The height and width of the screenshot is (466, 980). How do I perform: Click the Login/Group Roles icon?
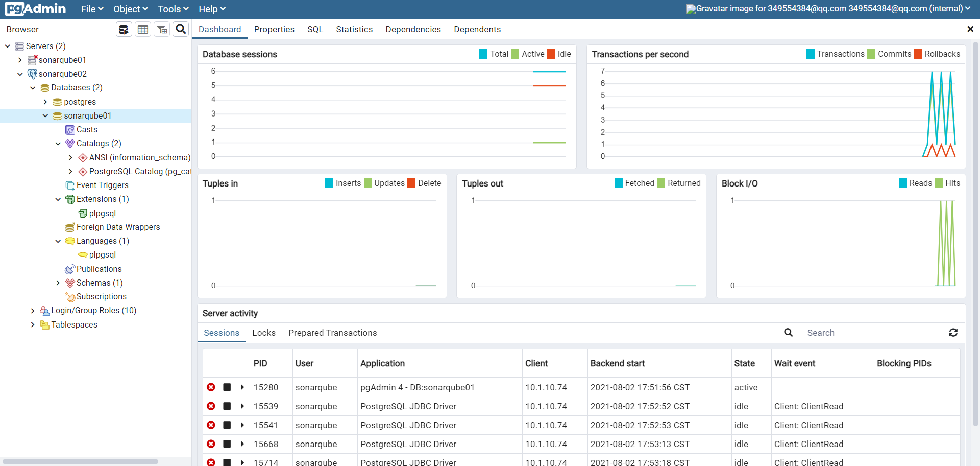point(45,311)
